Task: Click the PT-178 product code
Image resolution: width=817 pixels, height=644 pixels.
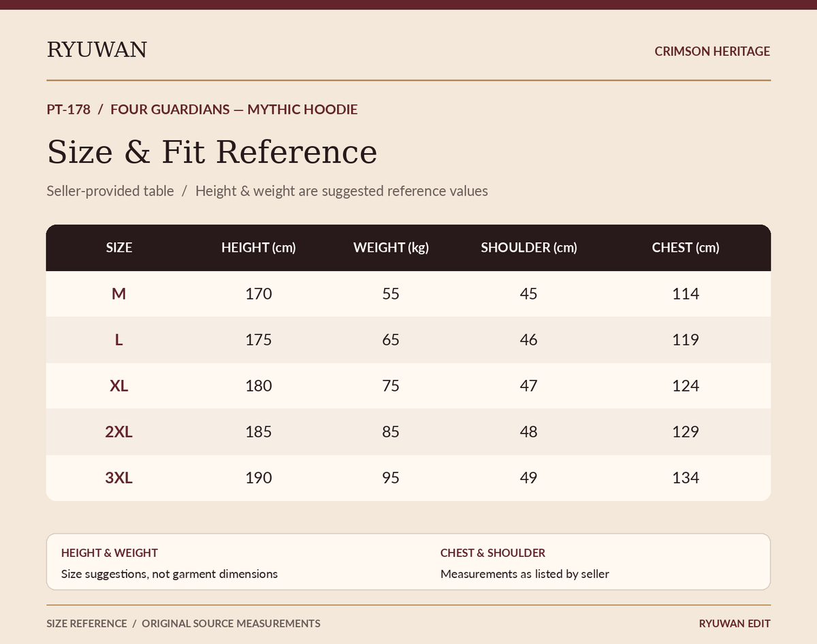Action: (x=68, y=110)
